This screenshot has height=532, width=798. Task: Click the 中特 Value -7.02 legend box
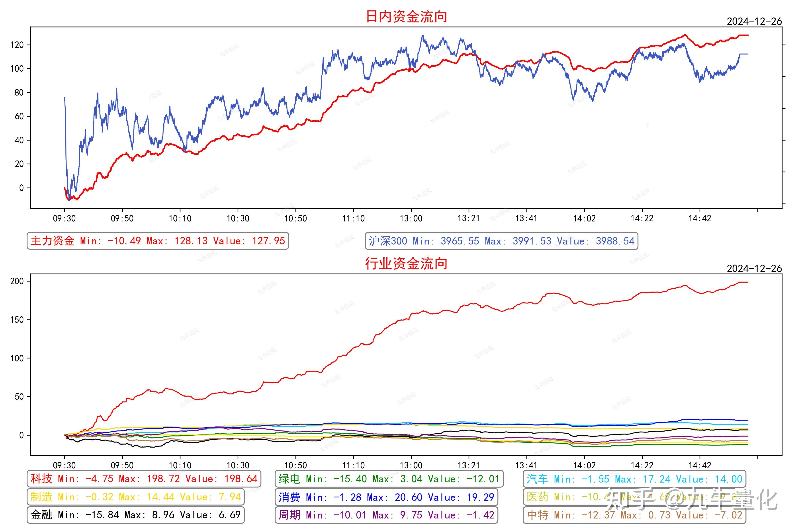[x=634, y=515]
